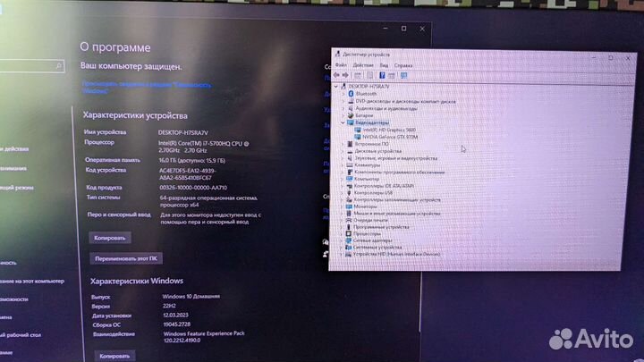The height and width of the screenshot is (362, 644).
Task: Click Копировать under Windows specifications
Action: coord(114,356)
